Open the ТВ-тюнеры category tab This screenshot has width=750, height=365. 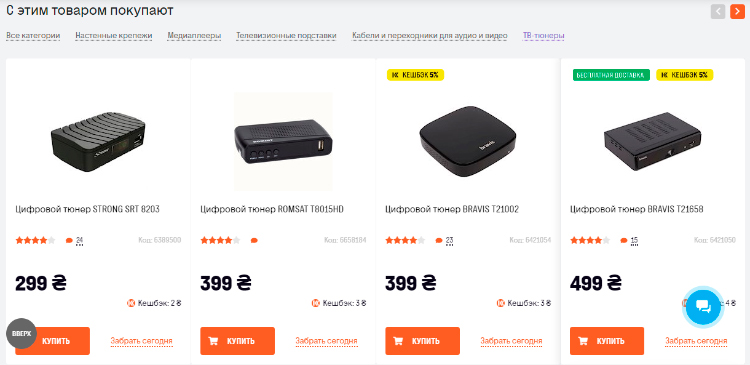point(543,35)
